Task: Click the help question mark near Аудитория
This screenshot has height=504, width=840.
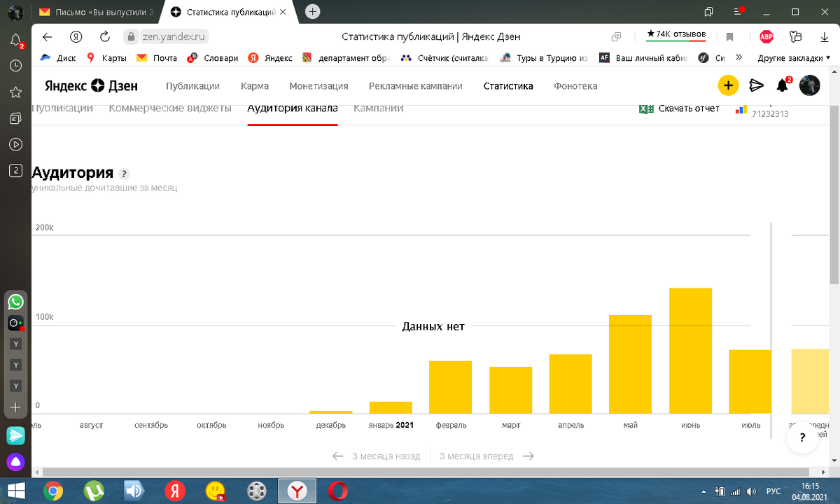Action: [124, 174]
